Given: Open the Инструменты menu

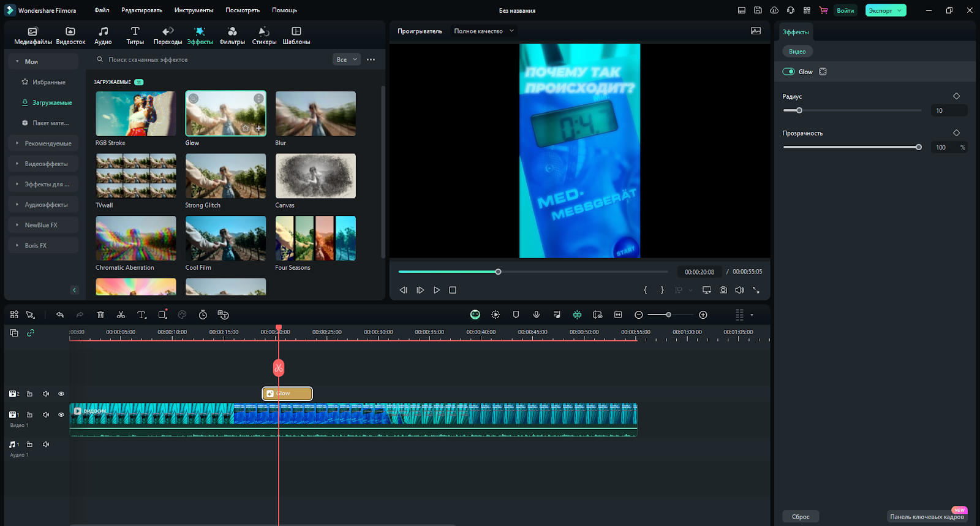Looking at the screenshot, I should click(194, 10).
